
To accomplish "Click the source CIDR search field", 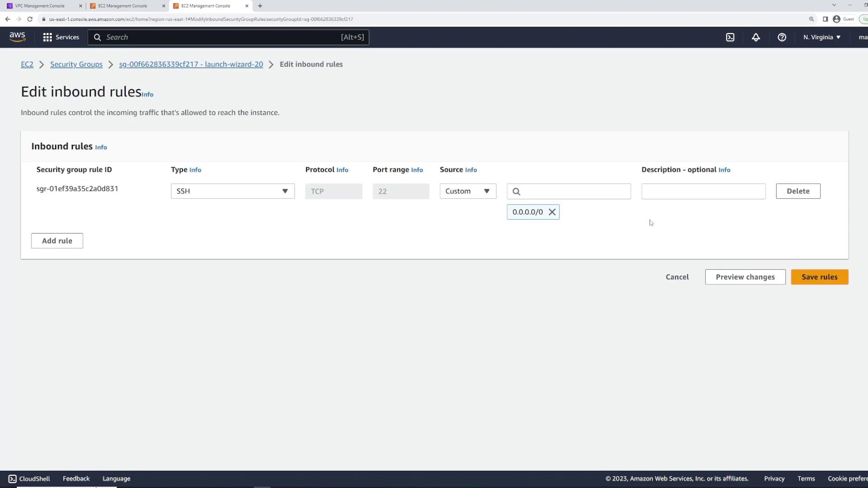I will [574, 191].
